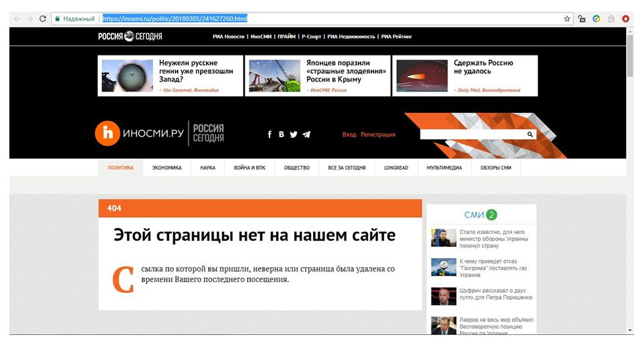644x345 pixels.
Task: Click the Facebook icon in the header
Action: pyautogui.click(x=270, y=134)
